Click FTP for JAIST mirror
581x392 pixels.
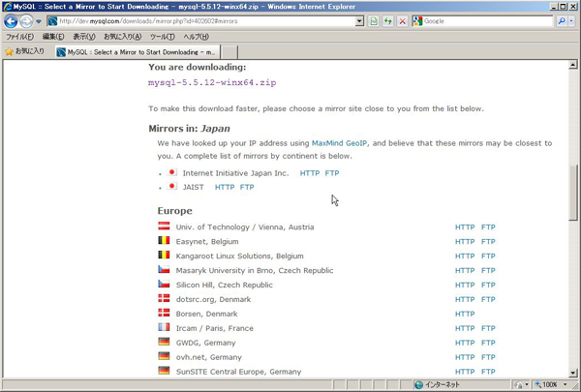tap(247, 187)
